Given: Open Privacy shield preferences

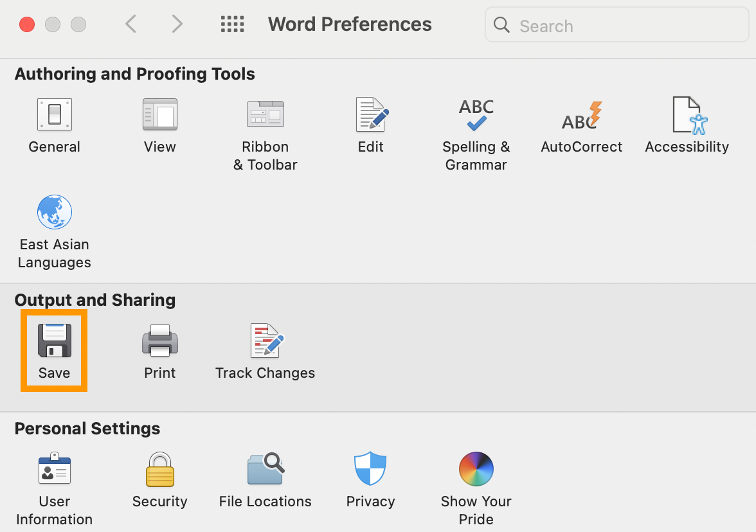Looking at the screenshot, I should [x=370, y=470].
